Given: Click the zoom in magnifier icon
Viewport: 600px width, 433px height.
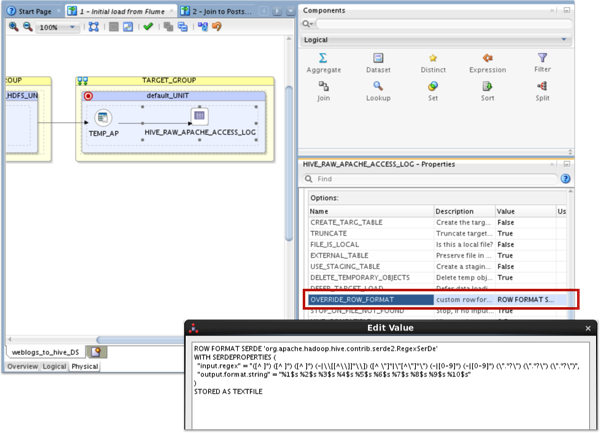Looking at the screenshot, I should (x=13, y=27).
